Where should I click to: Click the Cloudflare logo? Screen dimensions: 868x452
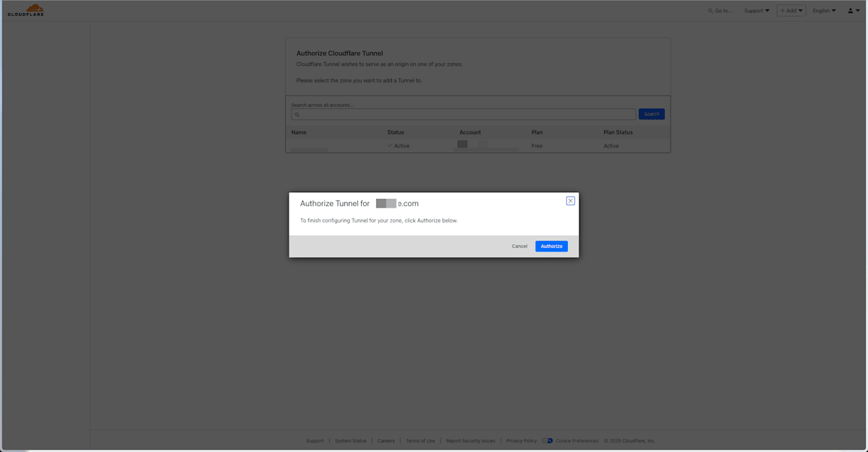25,10
